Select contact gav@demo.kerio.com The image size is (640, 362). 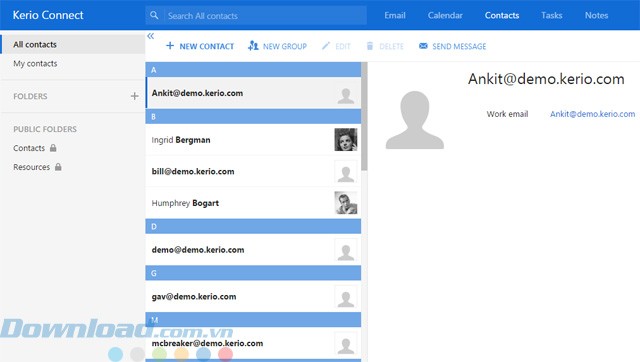(x=253, y=297)
